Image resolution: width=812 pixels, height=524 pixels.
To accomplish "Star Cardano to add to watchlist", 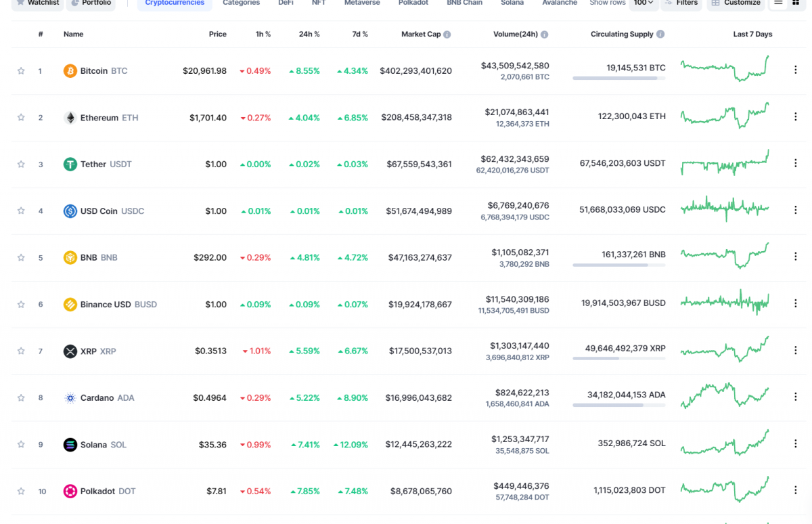I will click(21, 397).
